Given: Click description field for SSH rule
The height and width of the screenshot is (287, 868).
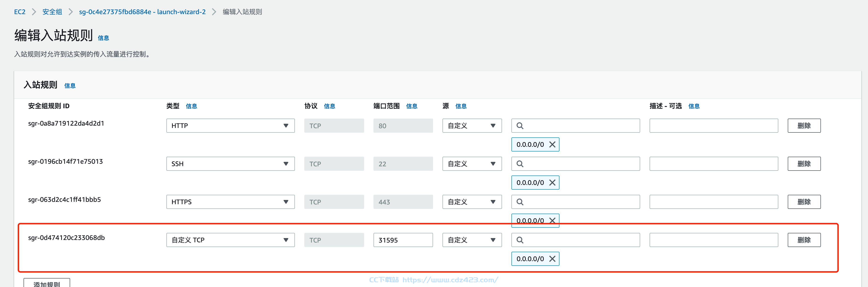Looking at the screenshot, I should (714, 164).
